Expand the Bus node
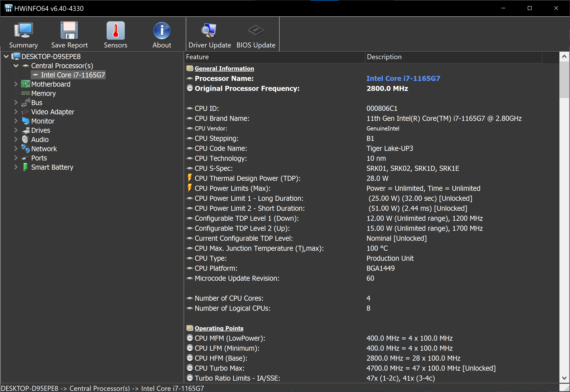The height and width of the screenshot is (392, 570). 16,103
